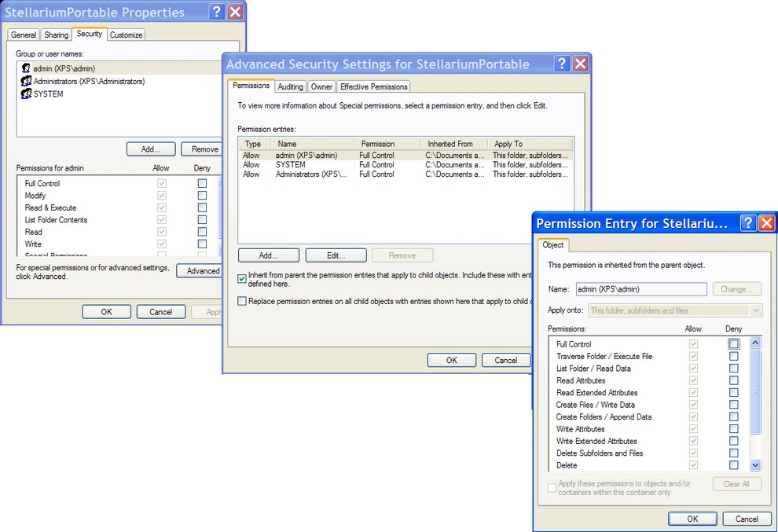Image resolution: width=778 pixels, height=532 pixels.
Task: Check Deny for Write Extended Attributes
Action: pos(733,441)
